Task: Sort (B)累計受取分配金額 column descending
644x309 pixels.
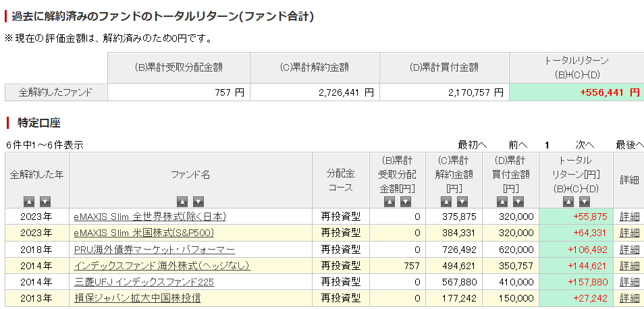Action: [x=406, y=201]
